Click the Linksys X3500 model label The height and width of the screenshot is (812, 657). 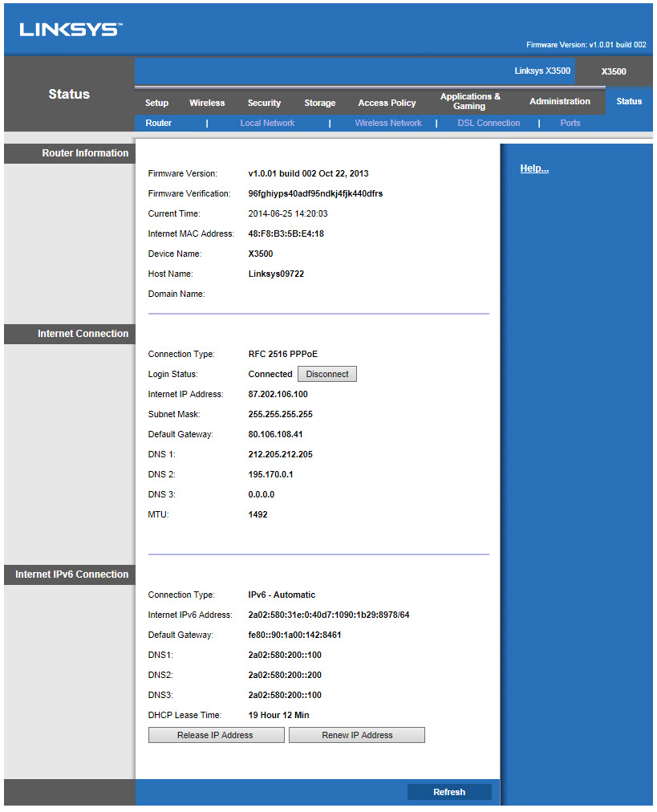point(542,71)
